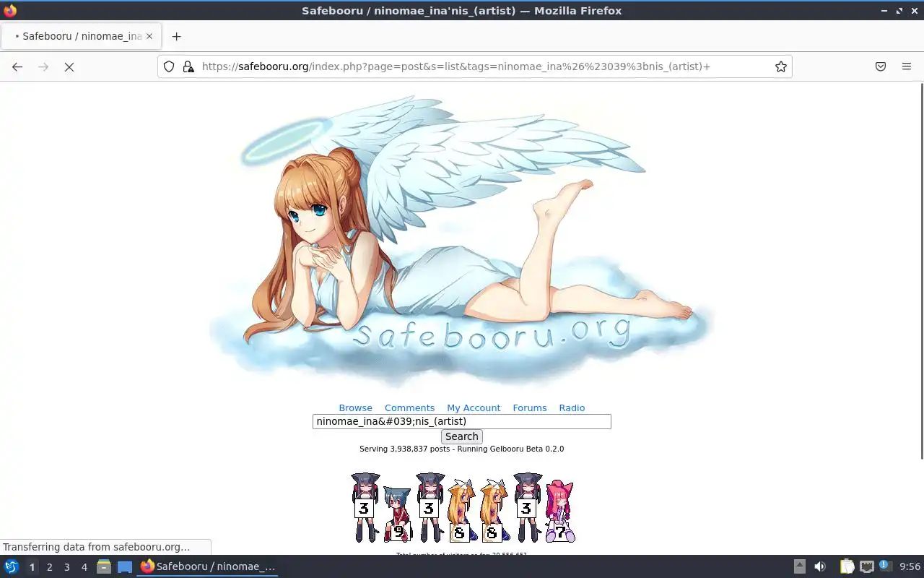924x578 pixels.
Task: Click the counter digit image showing 9
Action: (x=397, y=514)
